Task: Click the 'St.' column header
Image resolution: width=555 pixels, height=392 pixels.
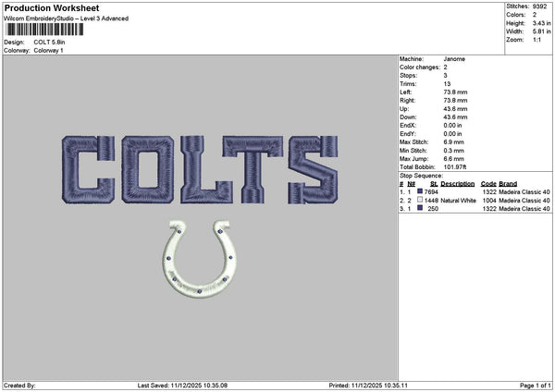Action: click(x=434, y=184)
